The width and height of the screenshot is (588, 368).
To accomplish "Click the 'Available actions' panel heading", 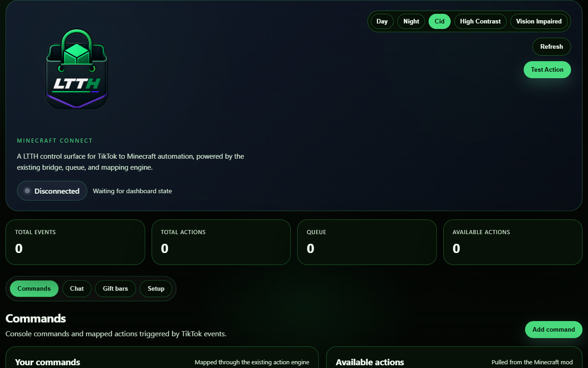I will 370,362.
